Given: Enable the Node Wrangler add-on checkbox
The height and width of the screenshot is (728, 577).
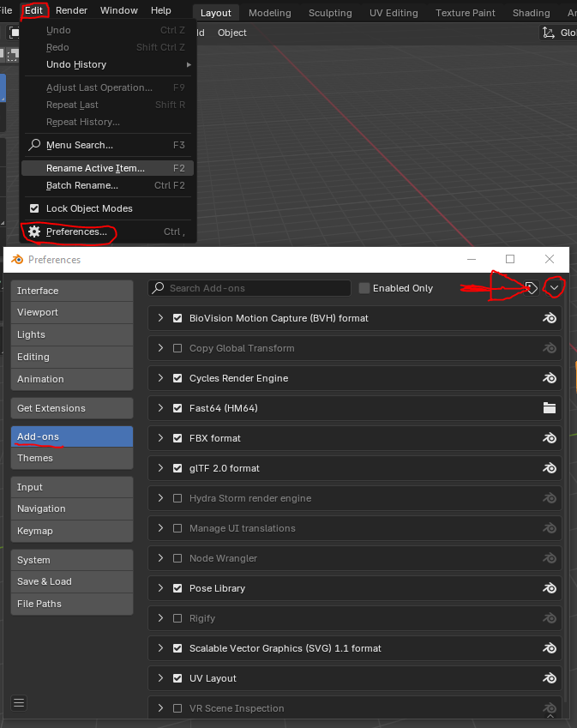Looking at the screenshot, I should click(177, 558).
